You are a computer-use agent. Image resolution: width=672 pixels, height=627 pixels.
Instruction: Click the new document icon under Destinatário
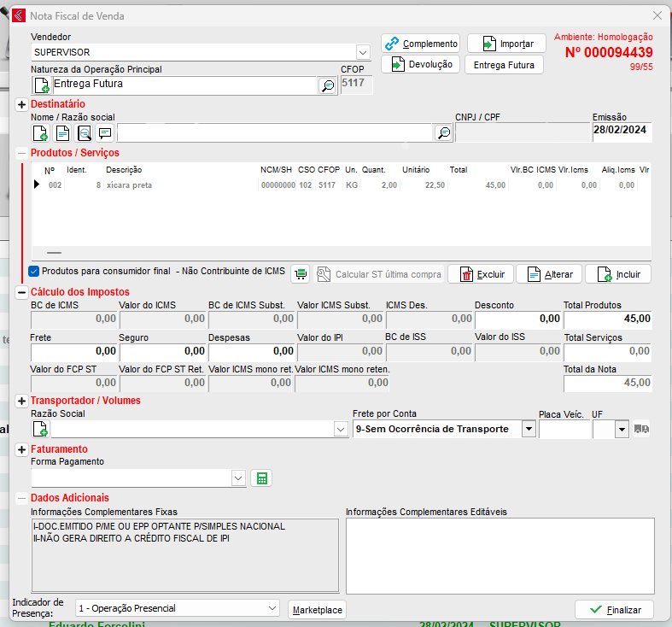(x=40, y=132)
